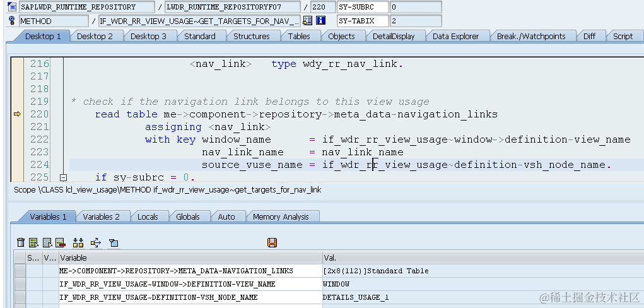This screenshot has width=644, height=308.
Task: Switch to the Desktop 3 tab
Action: click(x=148, y=36)
